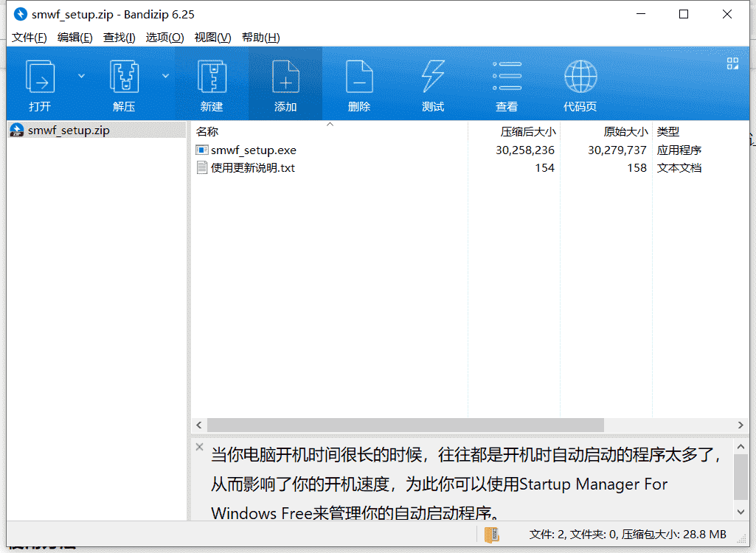The height and width of the screenshot is (553, 756).
Task: Click the compressed size 154 cell
Action: [x=545, y=168]
